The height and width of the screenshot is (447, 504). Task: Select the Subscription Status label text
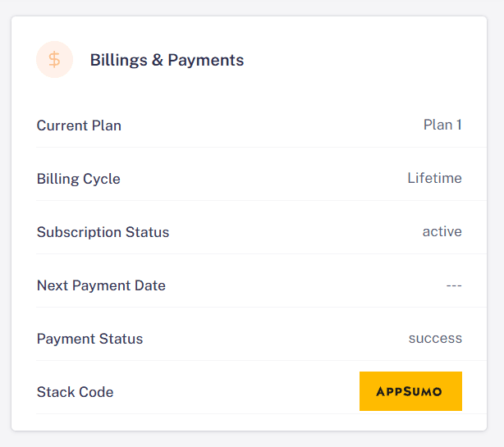pos(103,232)
